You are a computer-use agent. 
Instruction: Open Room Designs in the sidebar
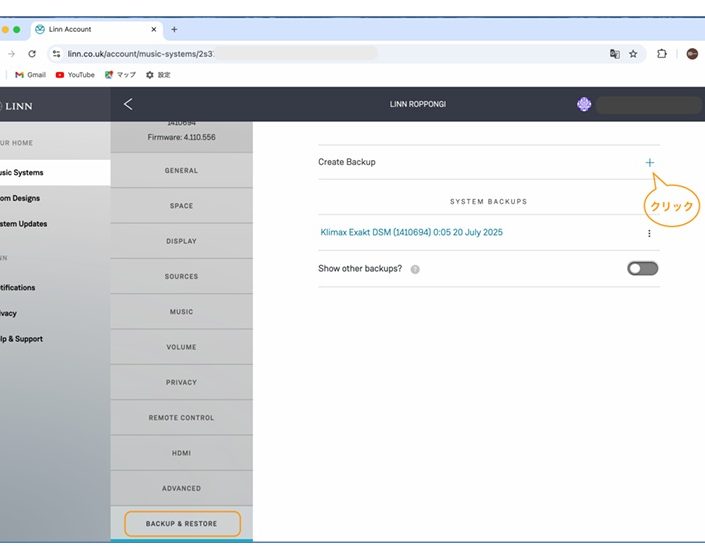coord(20,198)
